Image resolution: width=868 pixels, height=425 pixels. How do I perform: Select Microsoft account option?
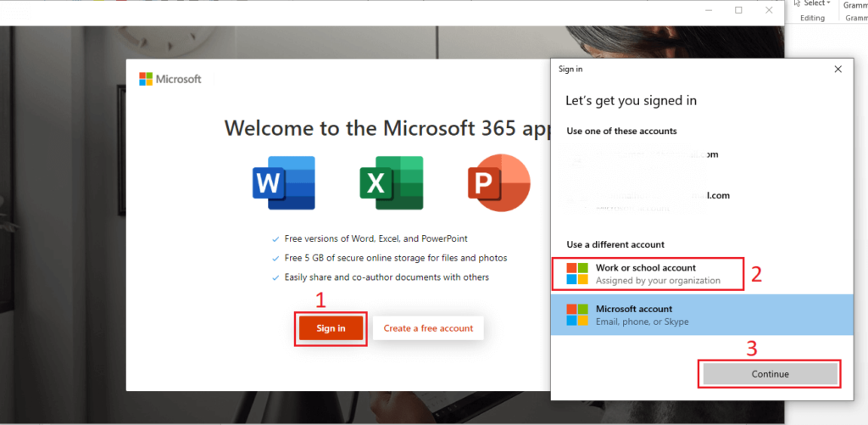coord(702,315)
